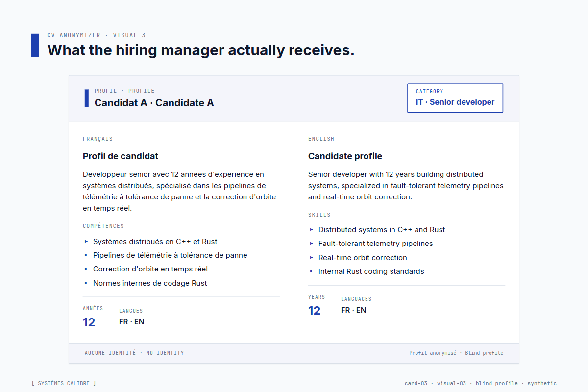Click the bullet arrow beside "Distributed systems in C++ and Rust"
Screen dimensions: 588x392
coord(312,229)
